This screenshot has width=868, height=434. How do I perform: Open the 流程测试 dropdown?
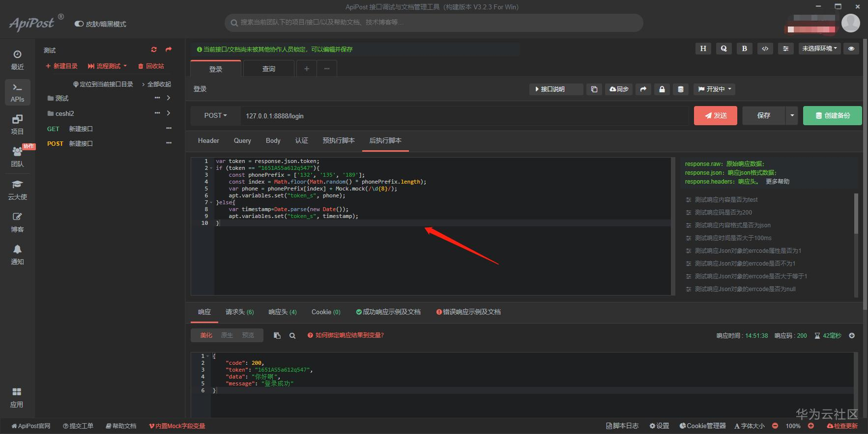[x=107, y=66]
